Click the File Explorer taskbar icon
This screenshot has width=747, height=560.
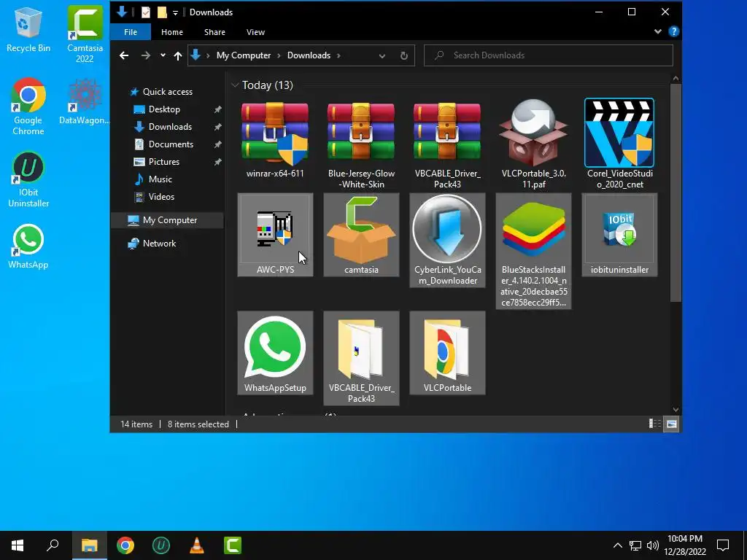pyautogui.click(x=90, y=545)
